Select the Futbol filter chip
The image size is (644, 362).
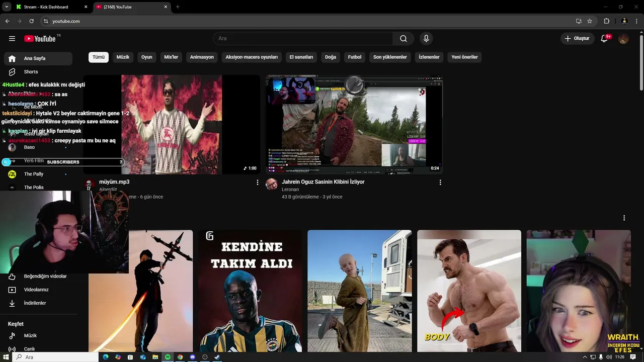pos(355,57)
